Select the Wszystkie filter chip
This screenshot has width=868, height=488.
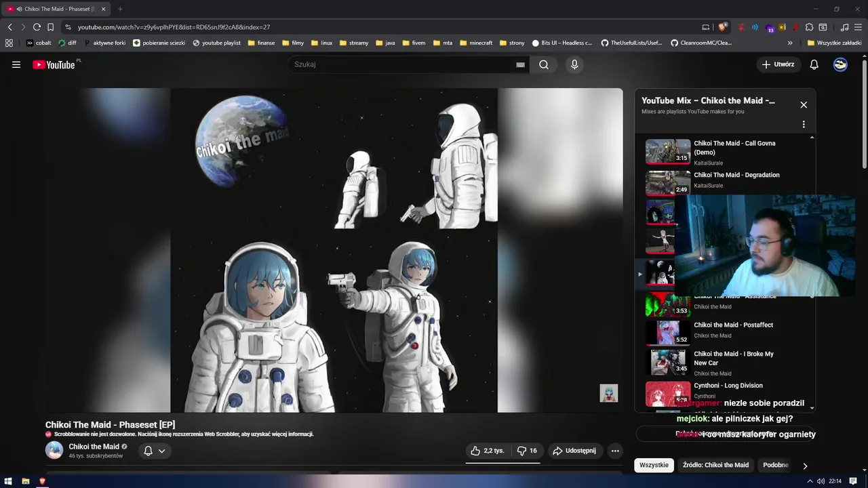pos(654,465)
